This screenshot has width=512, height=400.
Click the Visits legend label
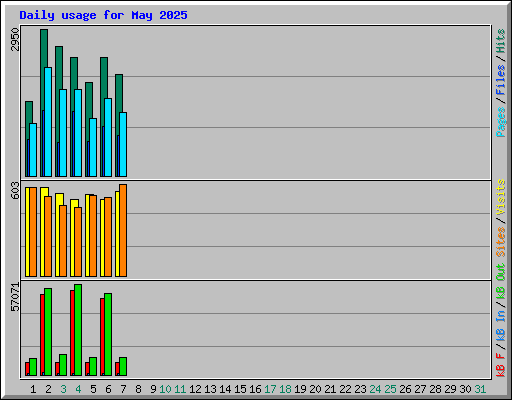tap(501, 197)
